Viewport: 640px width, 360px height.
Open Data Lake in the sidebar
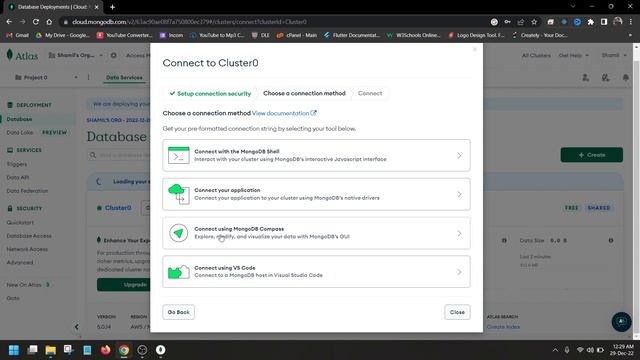(x=20, y=133)
